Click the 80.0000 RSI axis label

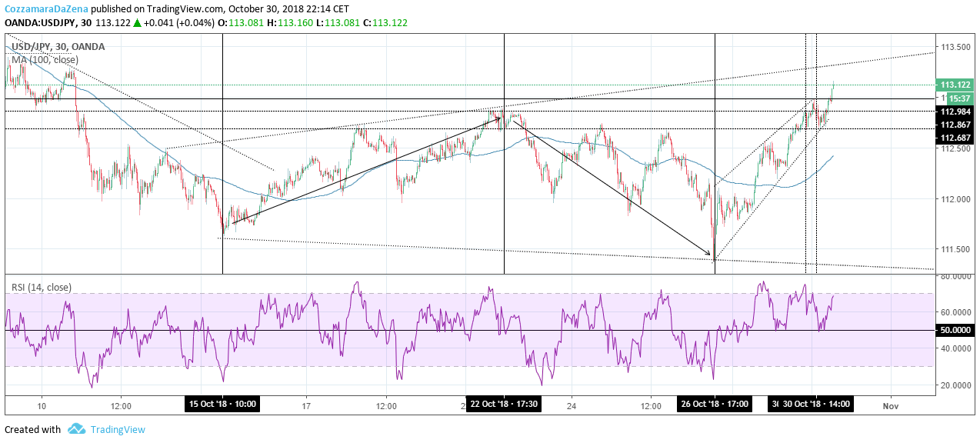coord(955,276)
